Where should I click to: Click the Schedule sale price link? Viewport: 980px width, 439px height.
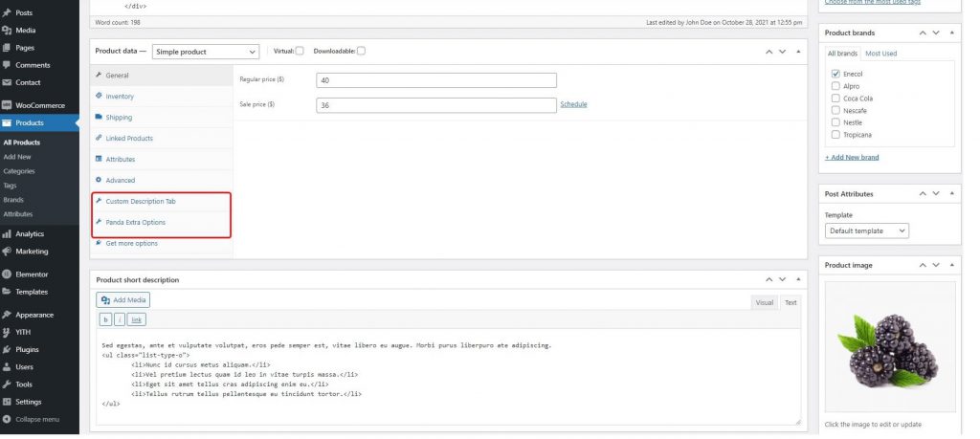tap(573, 104)
